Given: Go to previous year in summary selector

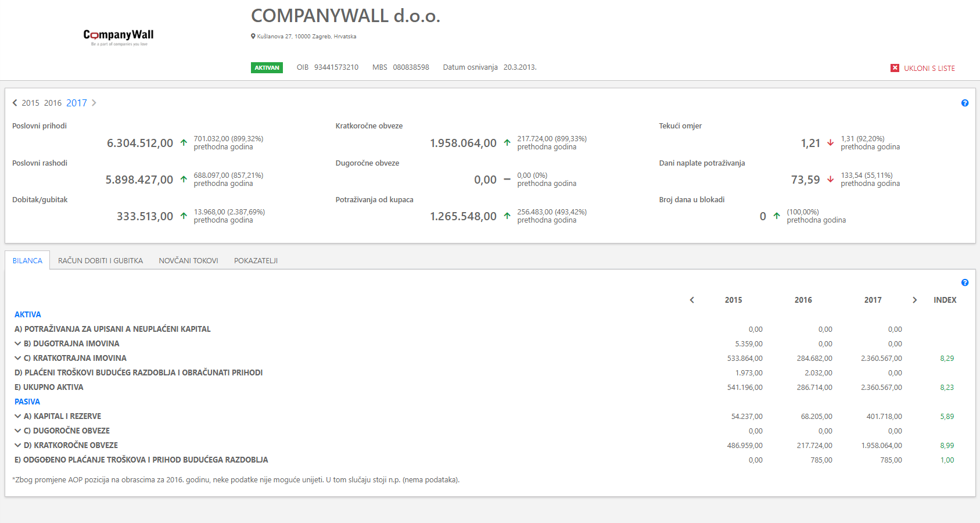Looking at the screenshot, I should (x=15, y=103).
